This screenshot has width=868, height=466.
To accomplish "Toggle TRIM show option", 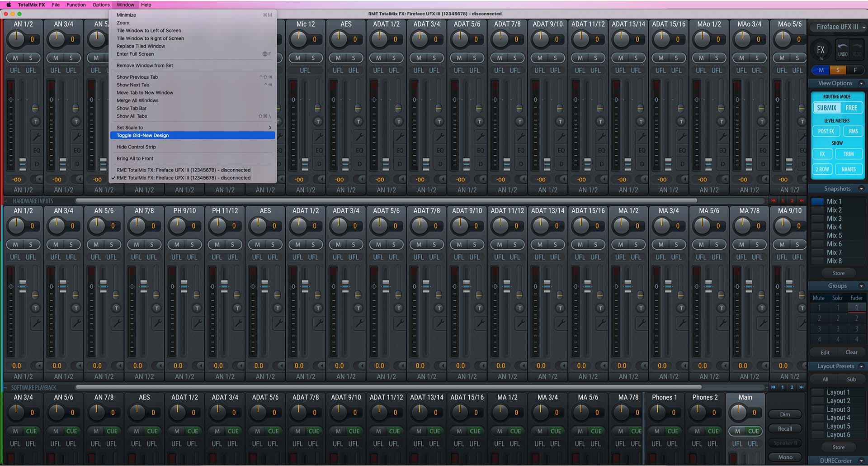I will click(x=849, y=154).
